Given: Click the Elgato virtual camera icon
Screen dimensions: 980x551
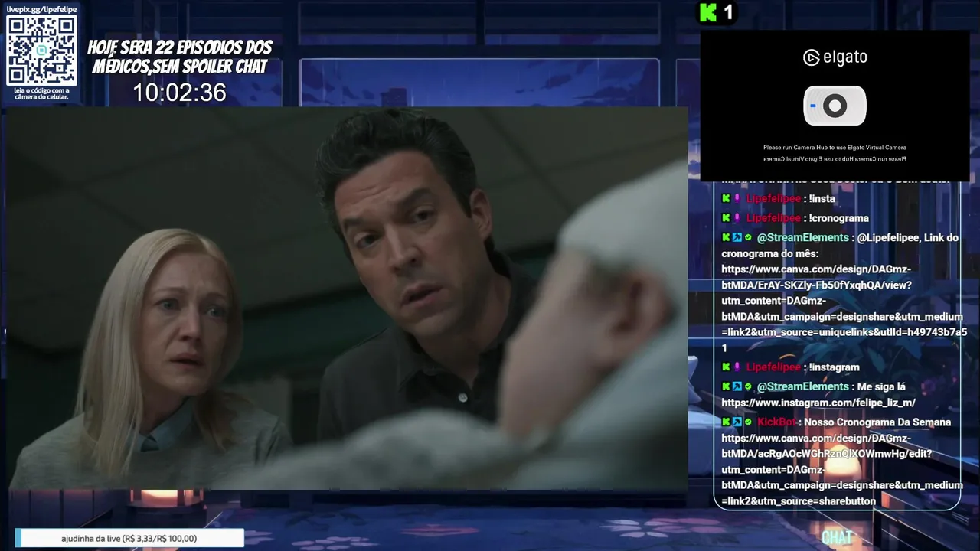Looking at the screenshot, I should [x=835, y=106].
